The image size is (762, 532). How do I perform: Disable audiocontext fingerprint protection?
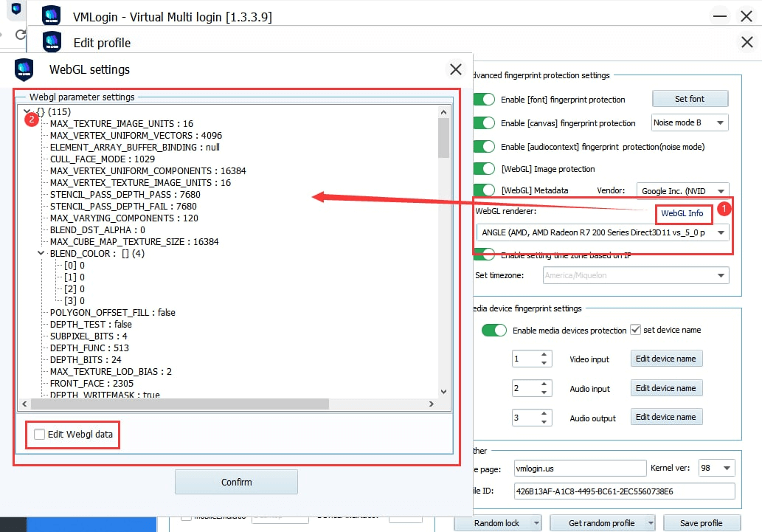coord(483,147)
